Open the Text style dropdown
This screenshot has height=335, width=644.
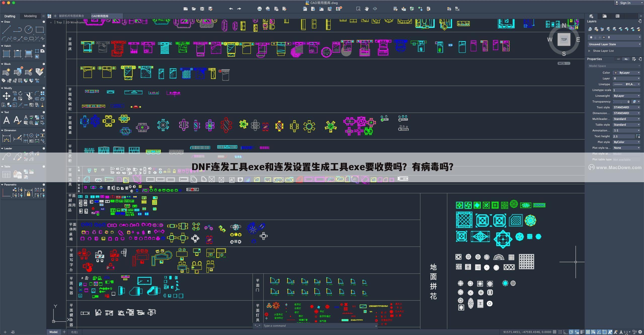626,107
